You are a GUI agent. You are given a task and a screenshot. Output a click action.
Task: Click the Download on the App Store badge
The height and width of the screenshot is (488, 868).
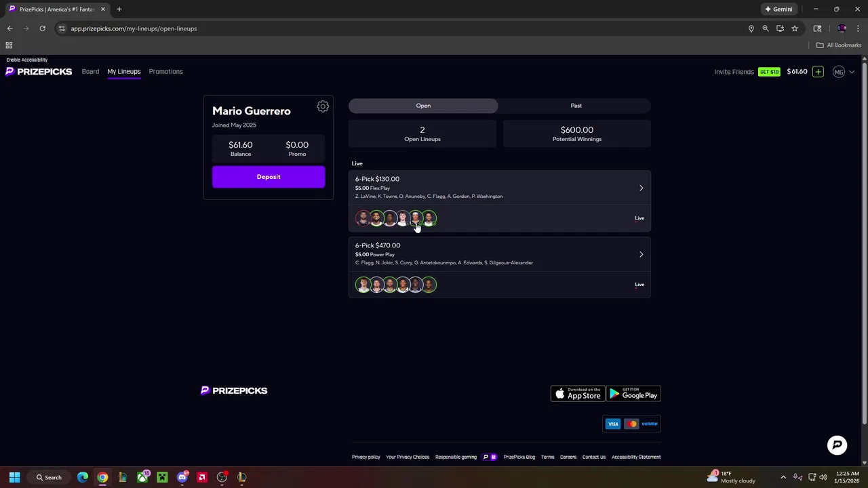point(578,394)
